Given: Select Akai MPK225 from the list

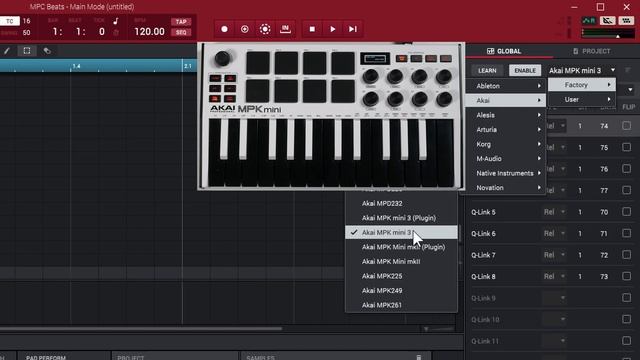Looking at the screenshot, I should (x=401, y=276).
